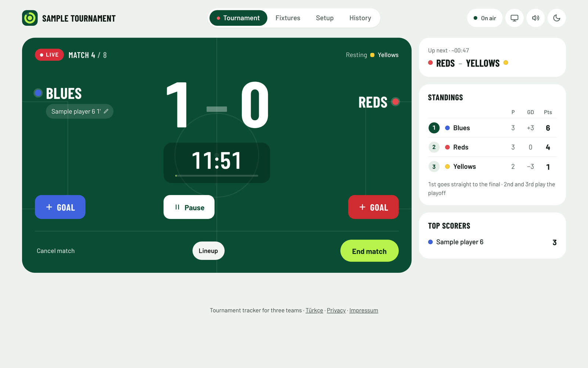This screenshot has height=368, width=588.
Task: Open the Lineup button
Action: tap(208, 251)
